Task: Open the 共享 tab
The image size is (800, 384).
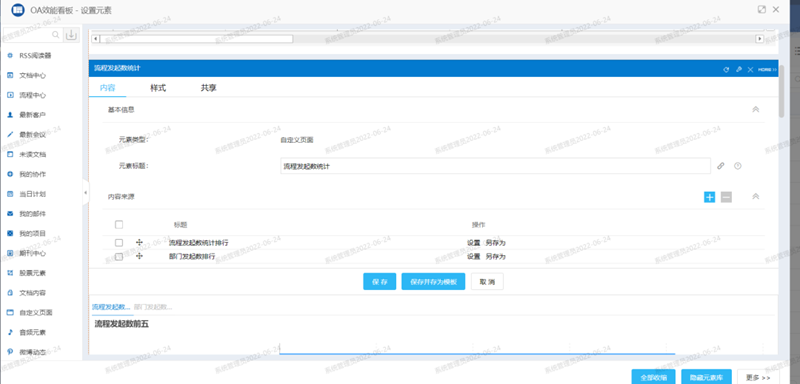Action: click(208, 88)
